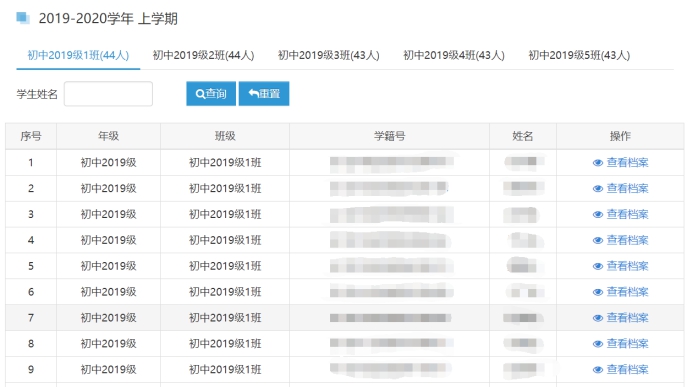Click the blurred student ID in row 5
692x387 pixels.
(x=392, y=267)
